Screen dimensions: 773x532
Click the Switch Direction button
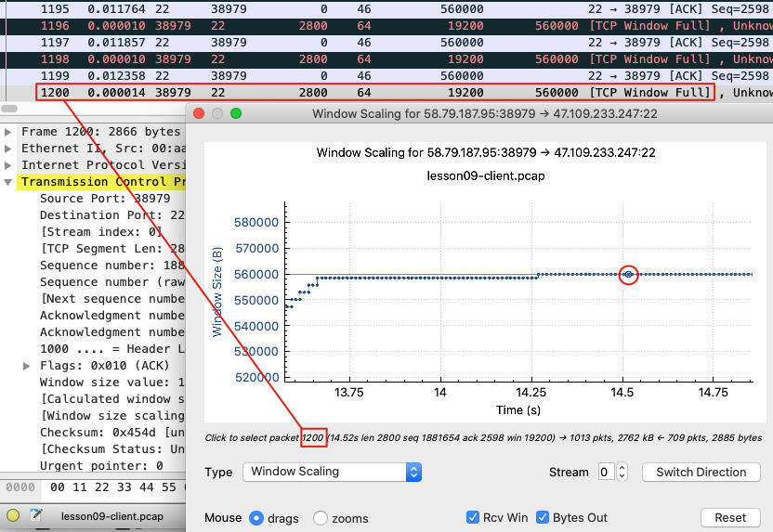[701, 472]
